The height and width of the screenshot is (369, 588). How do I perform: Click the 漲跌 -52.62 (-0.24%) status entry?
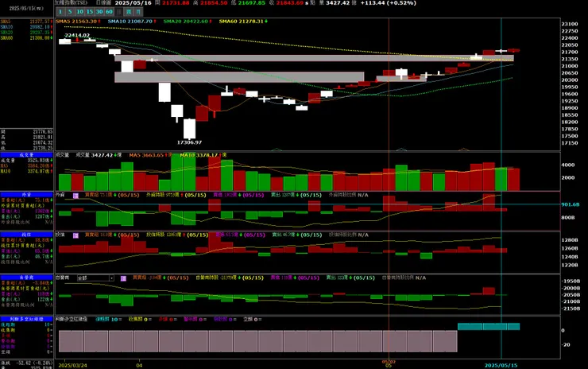pyautogui.click(x=27, y=363)
